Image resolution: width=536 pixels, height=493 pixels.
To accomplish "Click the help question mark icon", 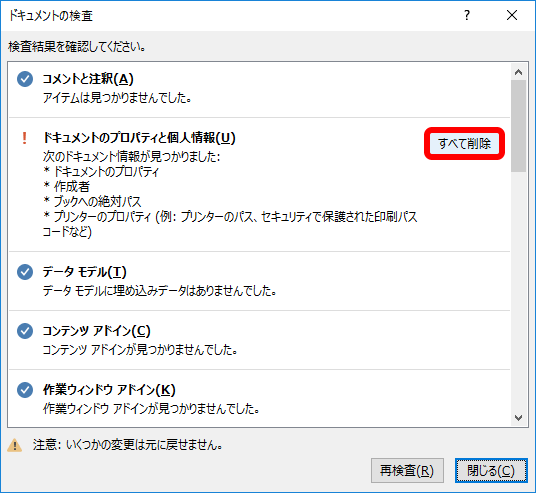I will tap(467, 15).
